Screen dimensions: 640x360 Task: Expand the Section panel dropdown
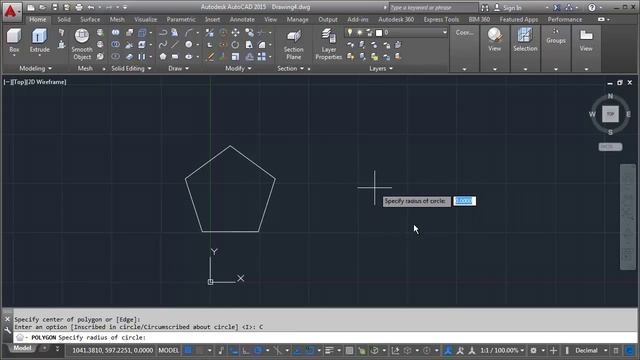[x=291, y=68]
